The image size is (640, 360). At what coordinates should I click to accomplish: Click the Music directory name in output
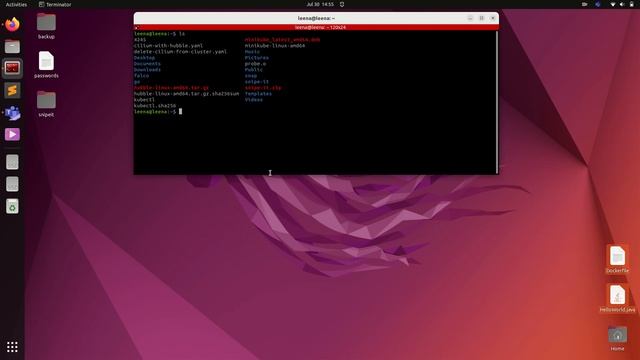coord(252,52)
